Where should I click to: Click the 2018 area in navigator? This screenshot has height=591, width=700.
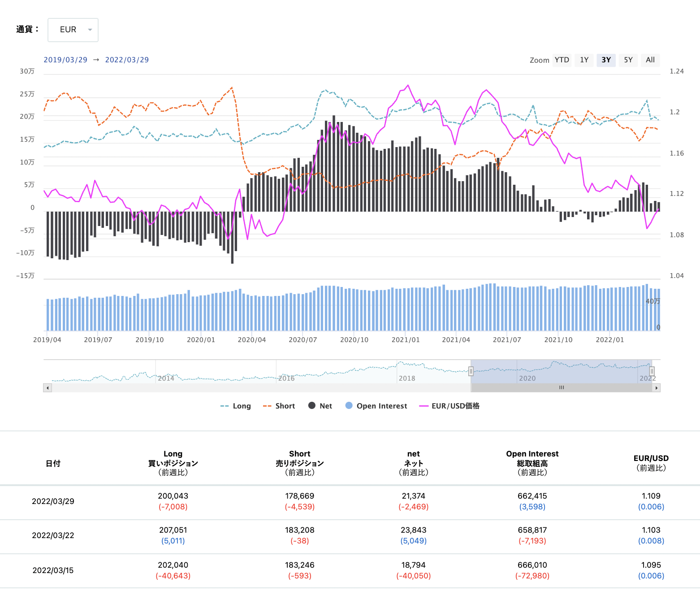[407, 378]
